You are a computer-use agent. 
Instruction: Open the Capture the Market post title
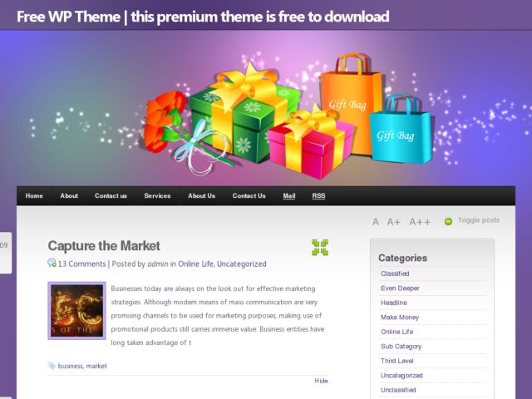click(x=104, y=246)
